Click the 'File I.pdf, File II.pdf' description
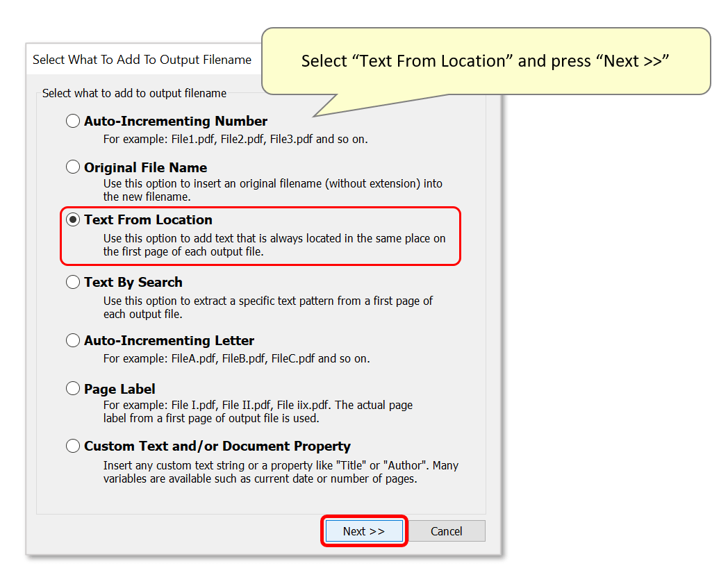 click(258, 411)
